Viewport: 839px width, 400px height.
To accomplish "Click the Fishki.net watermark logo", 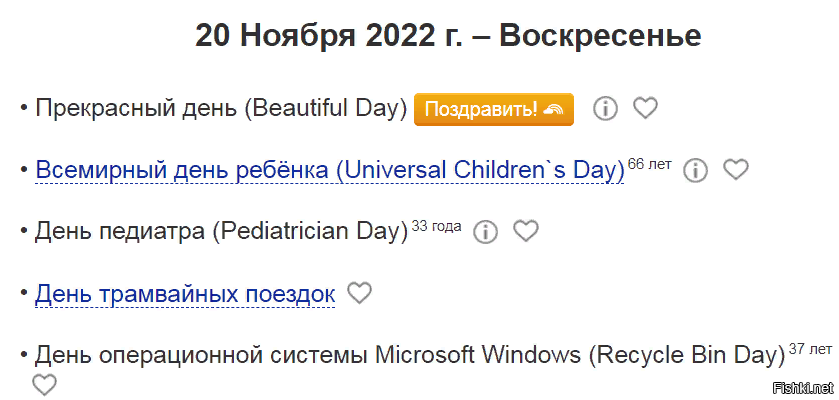I will (802, 387).
